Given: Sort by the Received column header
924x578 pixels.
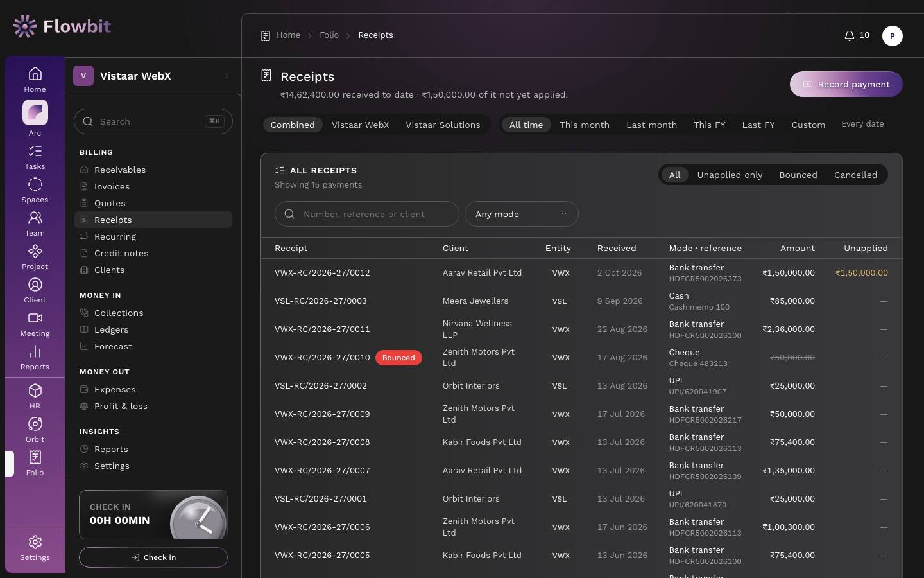Looking at the screenshot, I should pyautogui.click(x=617, y=248).
